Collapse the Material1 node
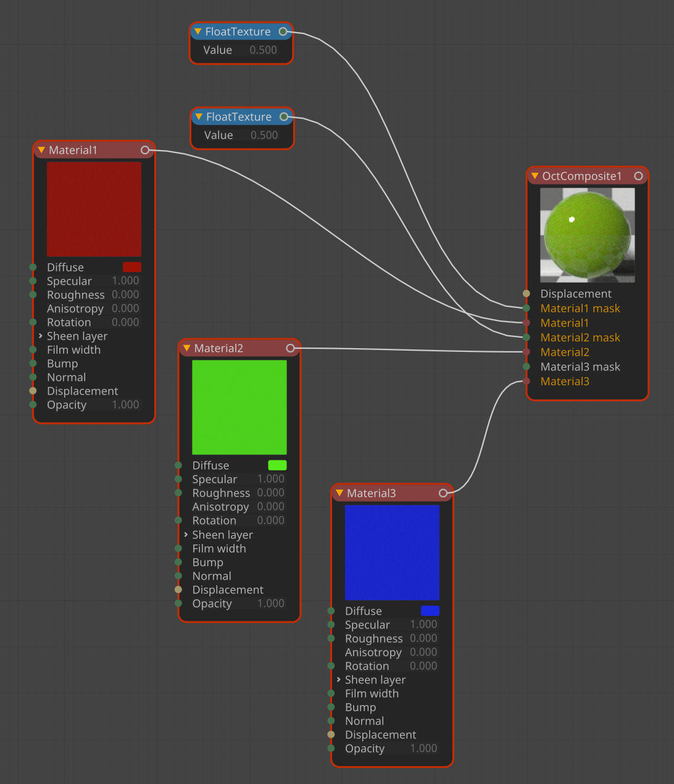This screenshot has width=674, height=784. pos(41,150)
